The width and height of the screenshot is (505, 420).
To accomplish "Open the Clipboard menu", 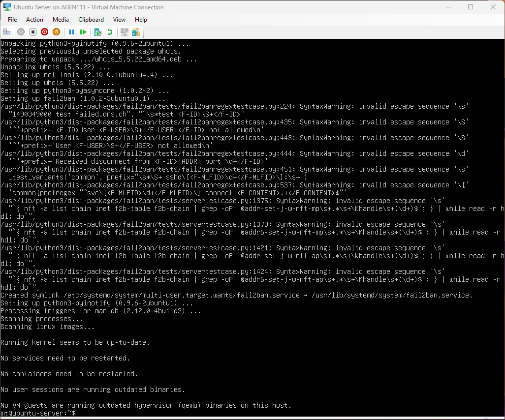I will click(91, 20).
